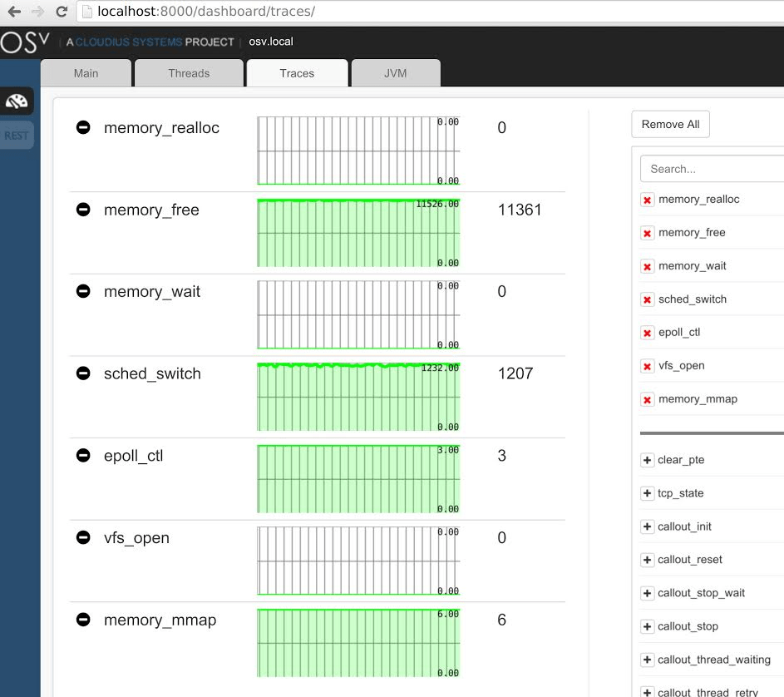Focus the trace Search field
784x697 pixels.
711,169
